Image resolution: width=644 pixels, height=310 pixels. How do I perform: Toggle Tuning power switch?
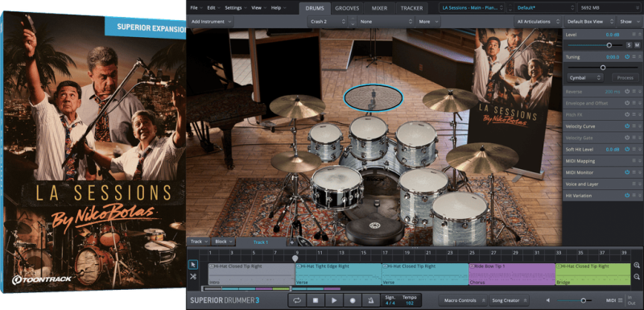[627, 56]
